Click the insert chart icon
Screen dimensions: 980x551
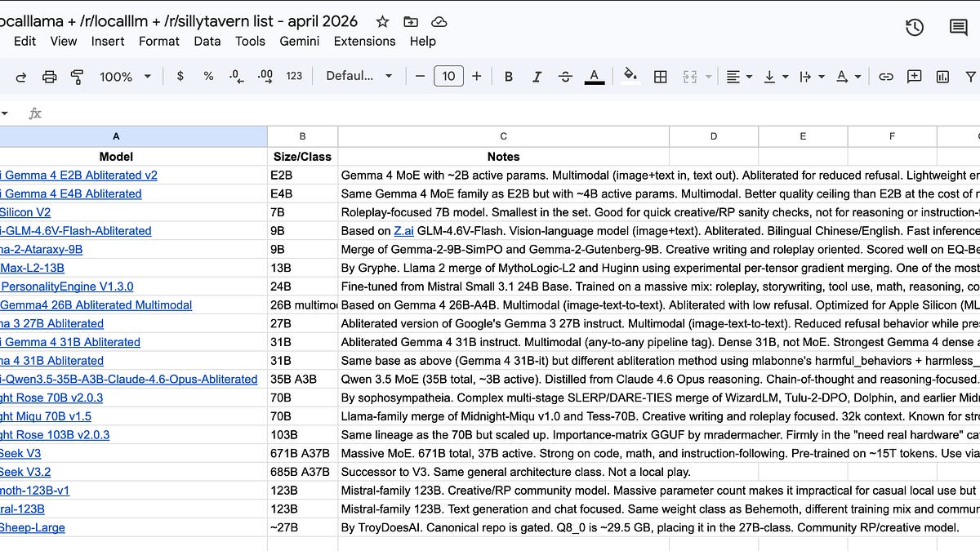tap(942, 76)
